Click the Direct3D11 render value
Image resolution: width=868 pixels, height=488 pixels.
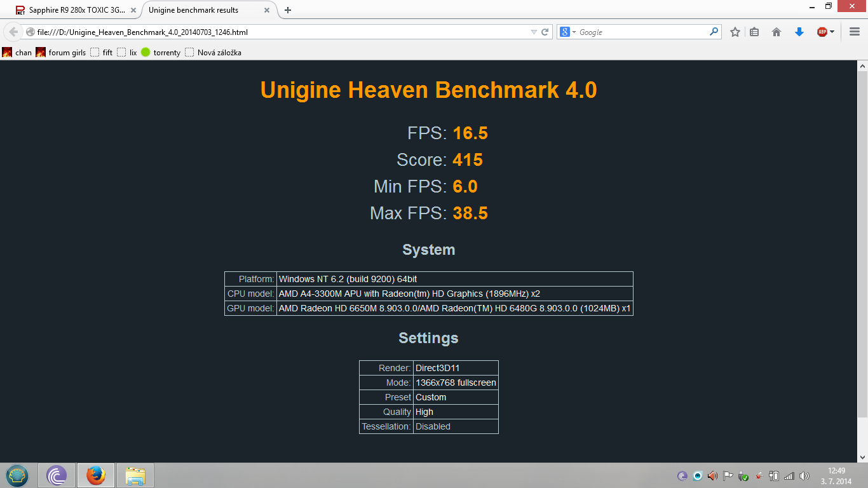pyautogui.click(x=456, y=368)
